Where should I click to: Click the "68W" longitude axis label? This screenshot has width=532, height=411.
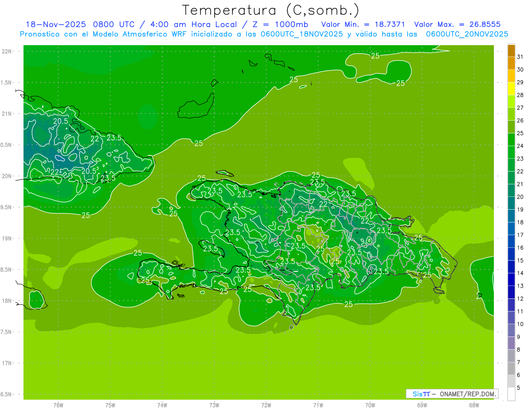pyautogui.click(x=473, y=405)
